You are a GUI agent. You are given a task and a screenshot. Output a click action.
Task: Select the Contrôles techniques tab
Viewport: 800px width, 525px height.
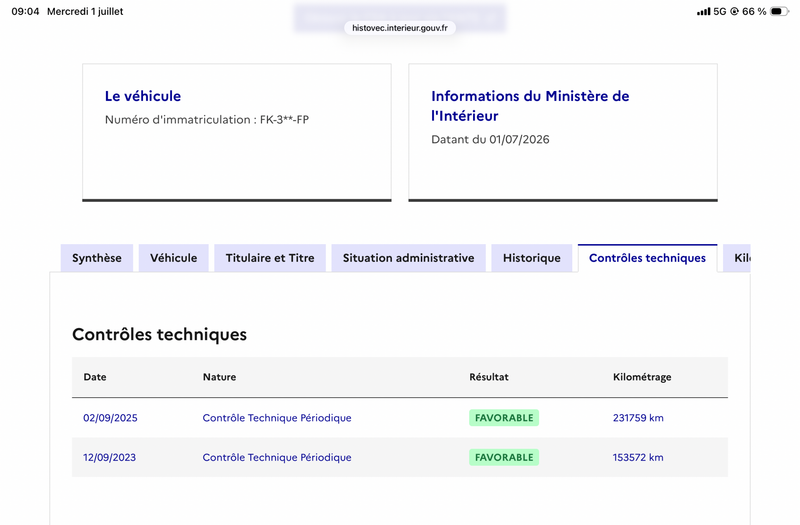point(647,258)
